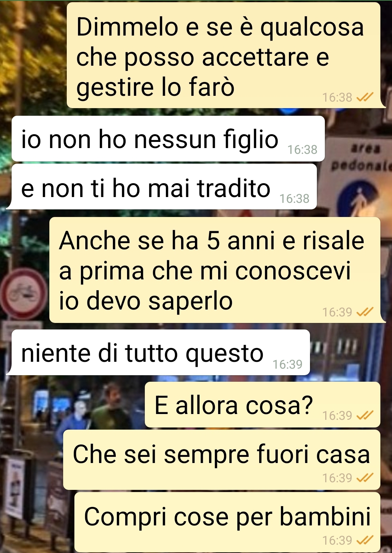Image resolution: width=392 pixels, height=553 pixels.
Task: Tap the no-bicycle sign in the background
Action: point(24,294)
